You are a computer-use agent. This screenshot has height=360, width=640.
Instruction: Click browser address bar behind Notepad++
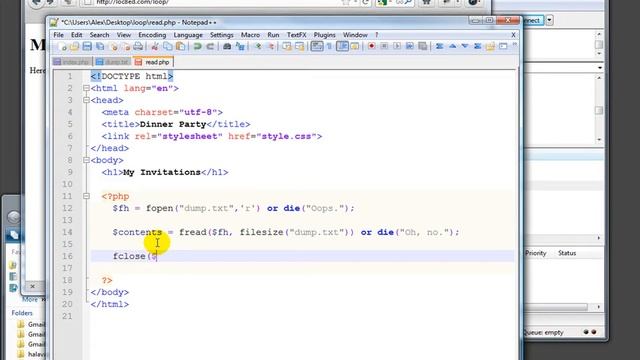(212, 2)
